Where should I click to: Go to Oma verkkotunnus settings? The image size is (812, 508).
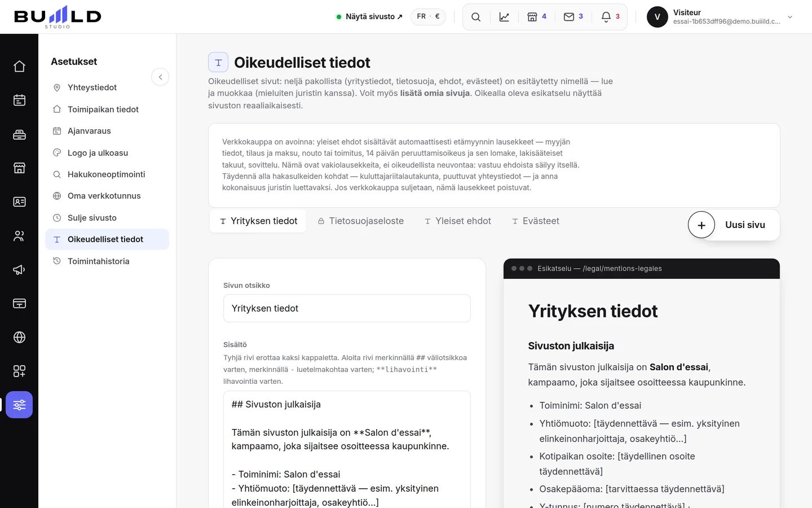(107, 196)
